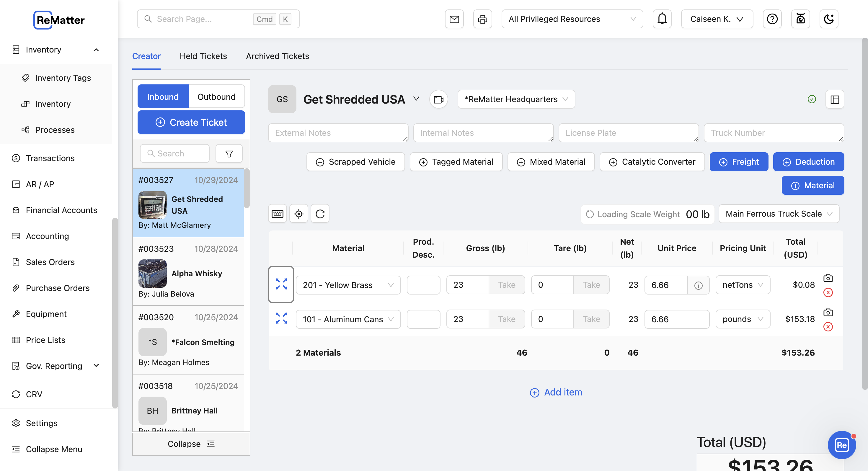Collapse the Inventory sidebar section
Screen dimensions: 868x471
point(96,50)
